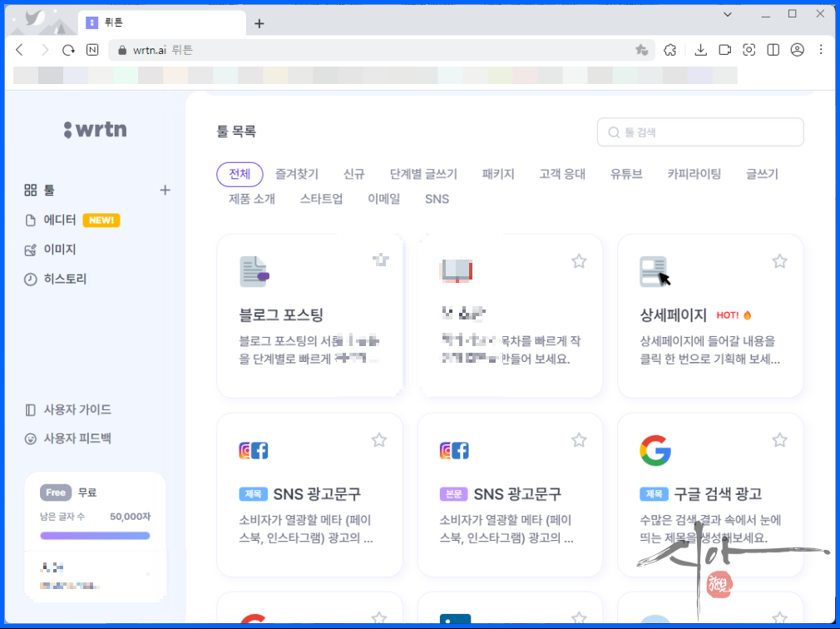Click Instagram-Facebook icon on 제목 SNS 광고문구

click(254, 451)
